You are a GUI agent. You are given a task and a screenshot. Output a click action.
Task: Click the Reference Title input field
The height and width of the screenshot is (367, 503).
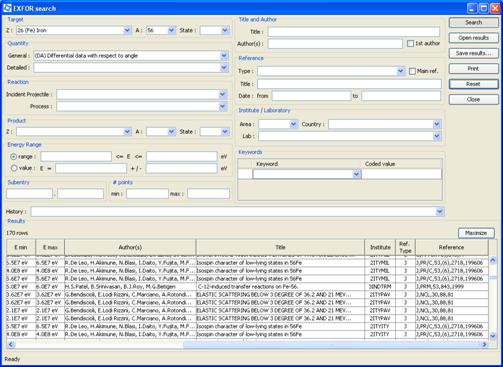pos(349,84)
